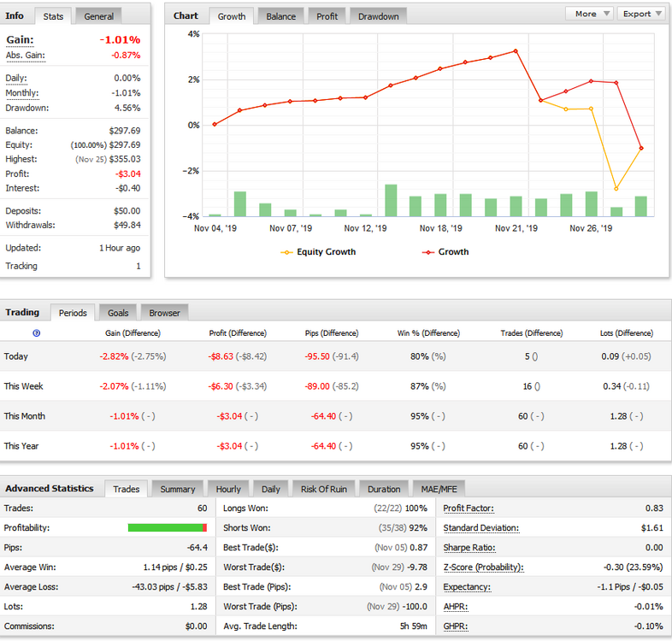Click the Updated value 1 Hour ago
Viewport: 672px width, 641px height.
coord(120,248)
